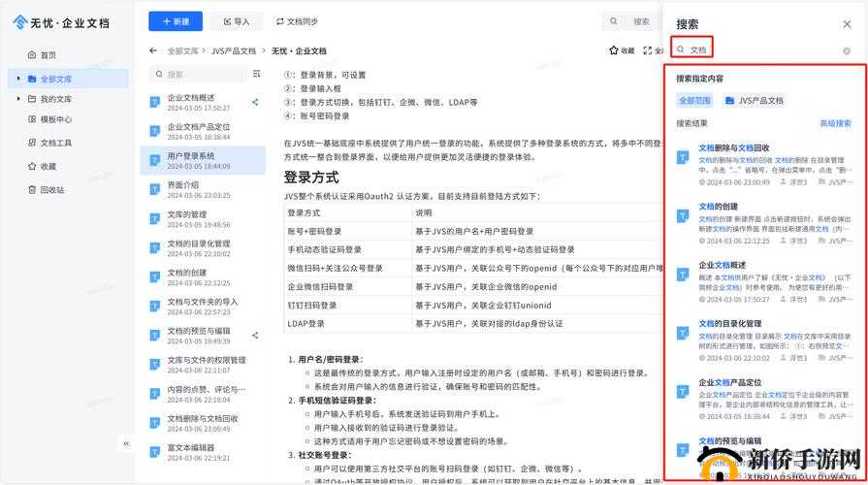The image size is (868, 485).
Task: Click the 回收站 trash icon
Action: pyautogui.click(x=32, y=189)
